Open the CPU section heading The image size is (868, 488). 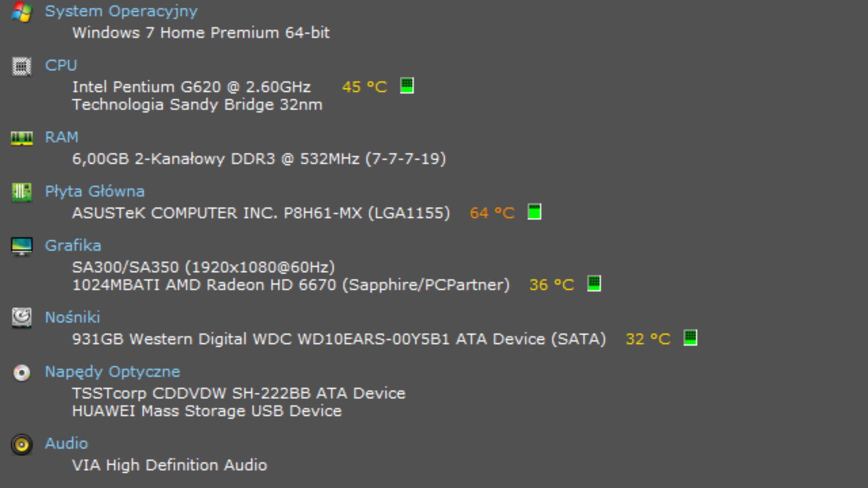[x=61, y=66]
